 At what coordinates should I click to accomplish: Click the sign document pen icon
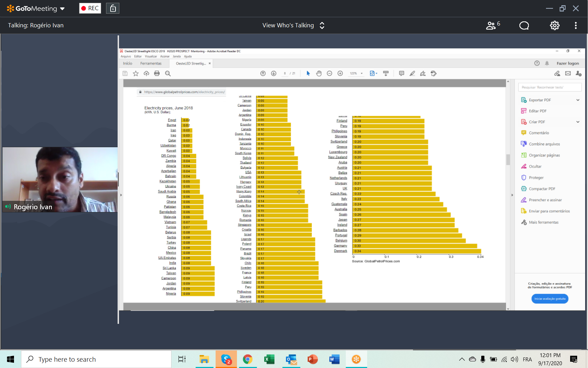coord(423,73)
